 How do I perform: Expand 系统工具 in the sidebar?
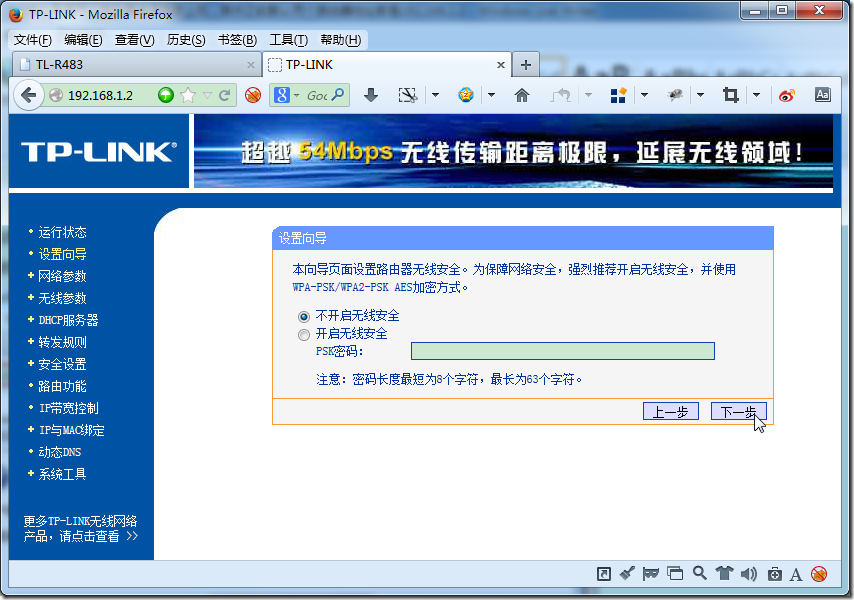[62, 474]
